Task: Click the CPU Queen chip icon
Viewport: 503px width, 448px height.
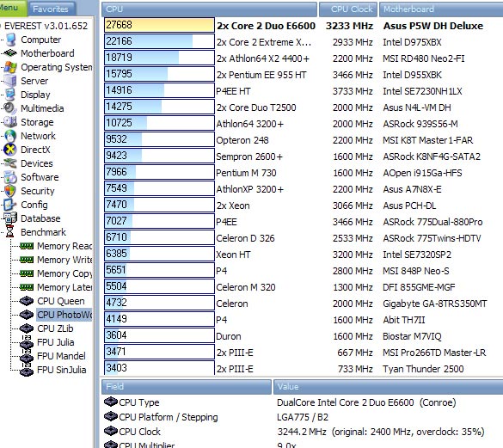Action: point(27,301)
